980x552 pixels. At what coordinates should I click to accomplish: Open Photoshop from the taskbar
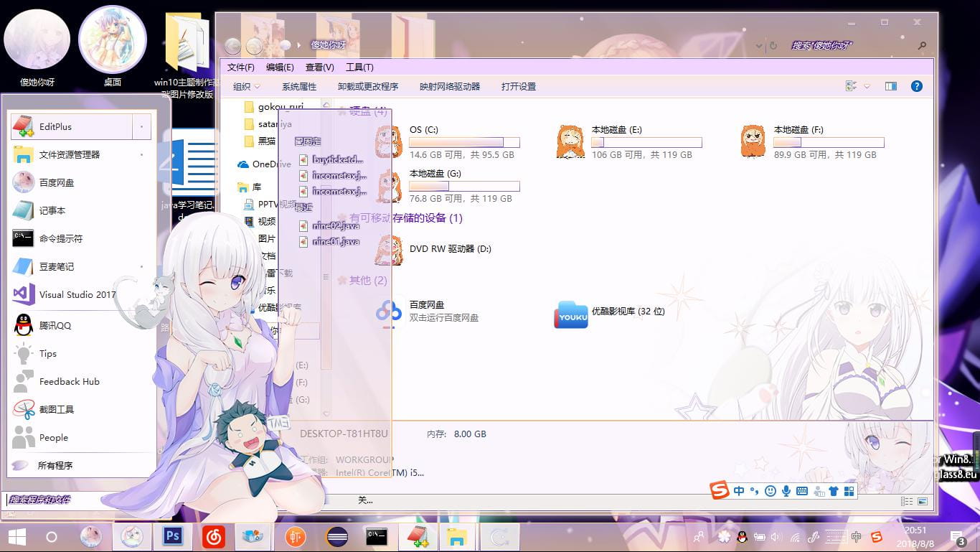172,536
